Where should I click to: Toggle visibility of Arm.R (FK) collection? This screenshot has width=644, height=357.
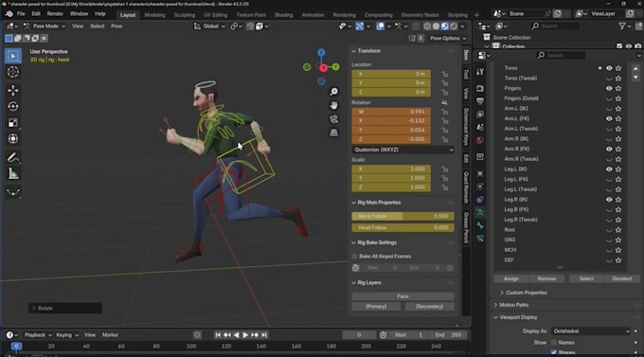coord(609,149)
